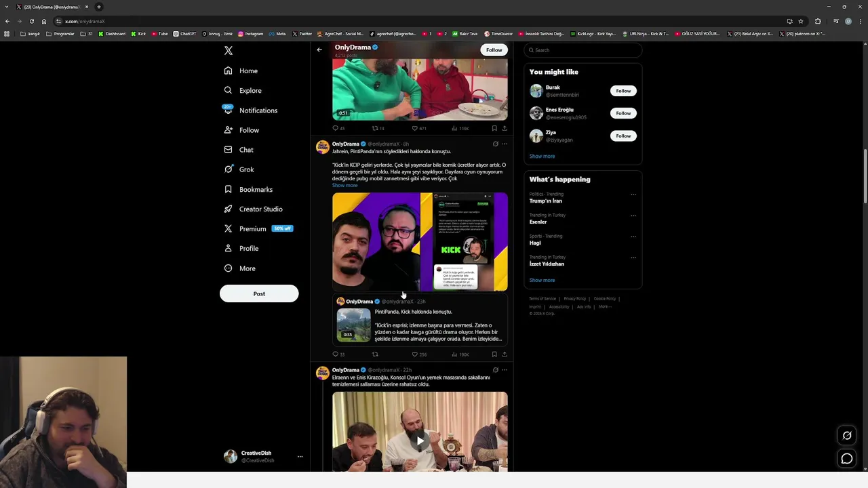Open the Privacy Policy link

[x=574, y=299]
